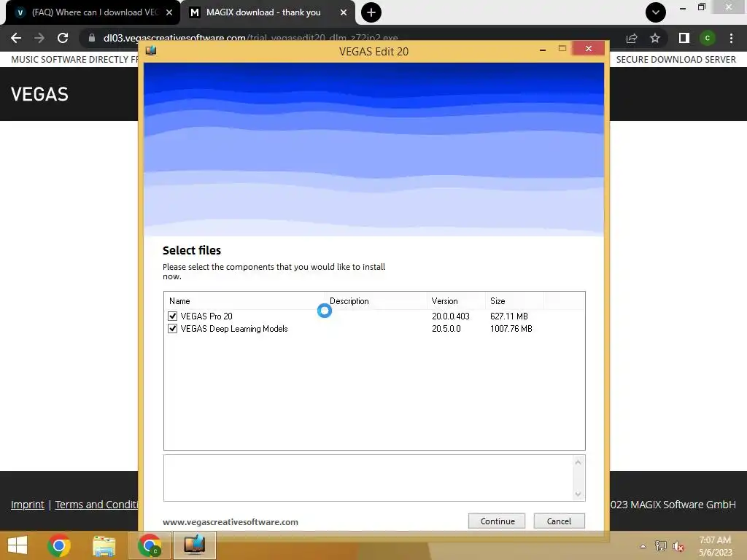747x560 pixels.
Task: Go back in Chrome browser
Action: coord(16,38)
